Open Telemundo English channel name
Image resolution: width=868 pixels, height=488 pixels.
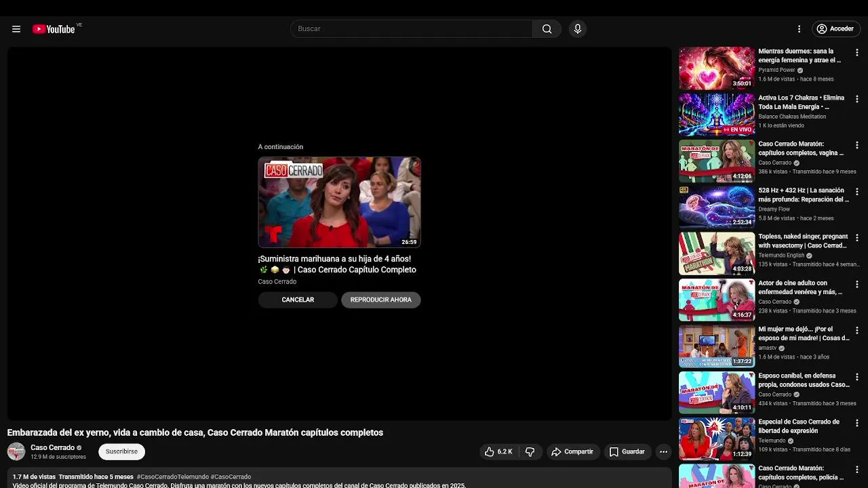[x=781, y=256]
